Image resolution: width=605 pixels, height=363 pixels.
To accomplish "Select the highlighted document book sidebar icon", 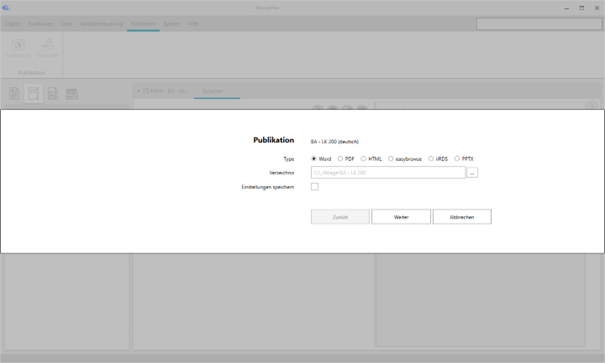I will tap(34, 93).
